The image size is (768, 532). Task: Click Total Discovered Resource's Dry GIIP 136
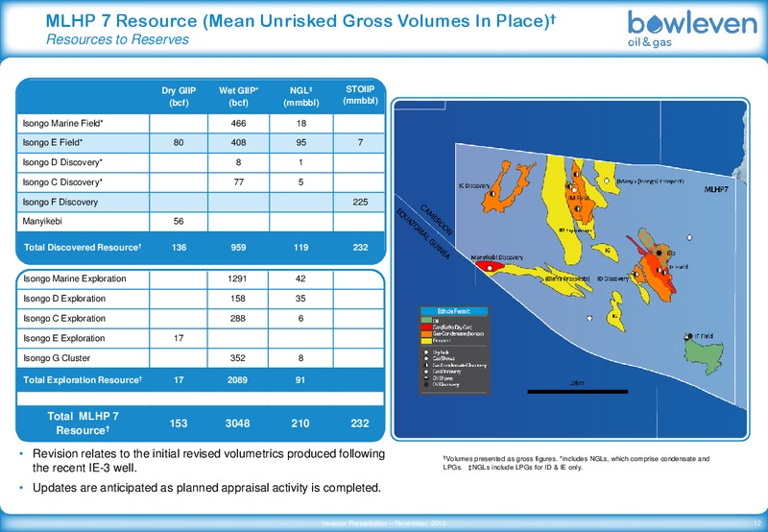point(179,248)
